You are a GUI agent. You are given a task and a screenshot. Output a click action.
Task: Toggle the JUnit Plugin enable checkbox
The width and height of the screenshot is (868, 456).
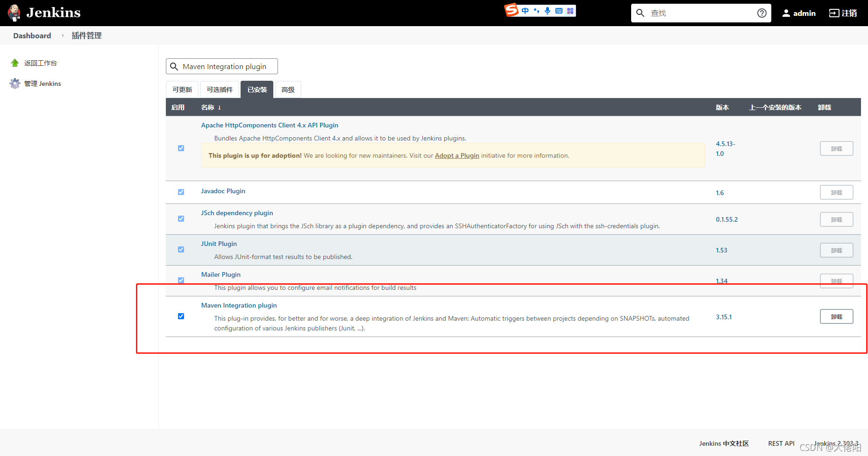[181, 250]
